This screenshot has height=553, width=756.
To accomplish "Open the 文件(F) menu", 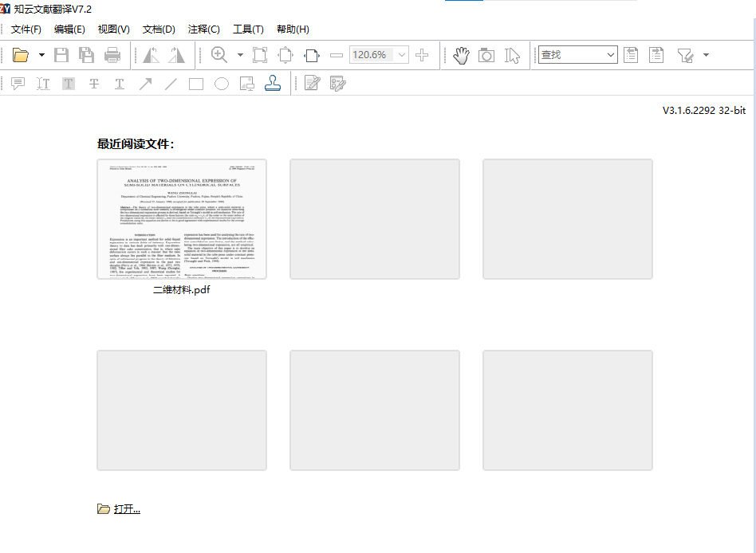I will tap(26, 29).
